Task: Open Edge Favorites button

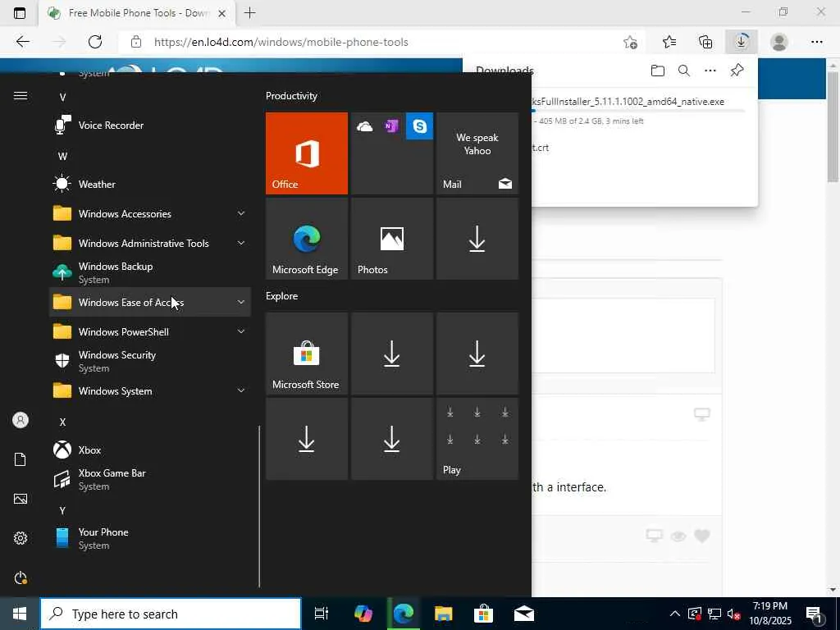Action: click(x=669, y=42)
